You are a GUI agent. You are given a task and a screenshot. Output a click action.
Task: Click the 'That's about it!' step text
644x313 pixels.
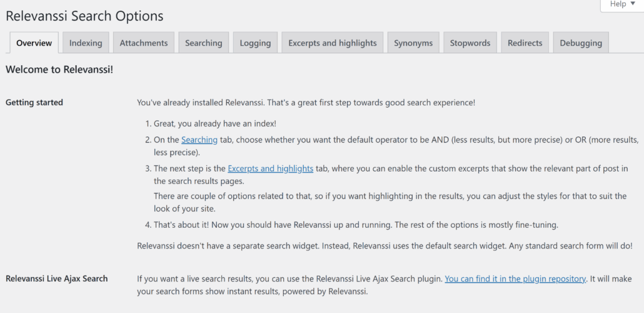click(356, 225)
